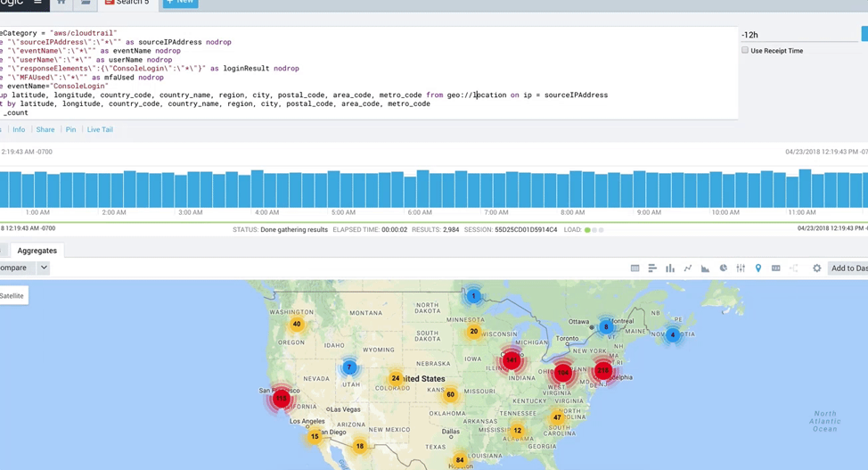Enable Use Receipt Time checkbox

(x=745, y=51)
